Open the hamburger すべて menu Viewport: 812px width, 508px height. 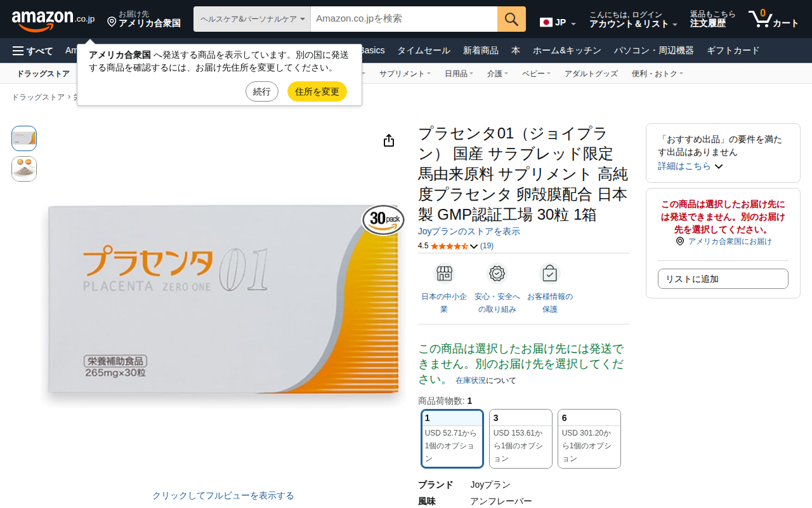coord(32,51)
